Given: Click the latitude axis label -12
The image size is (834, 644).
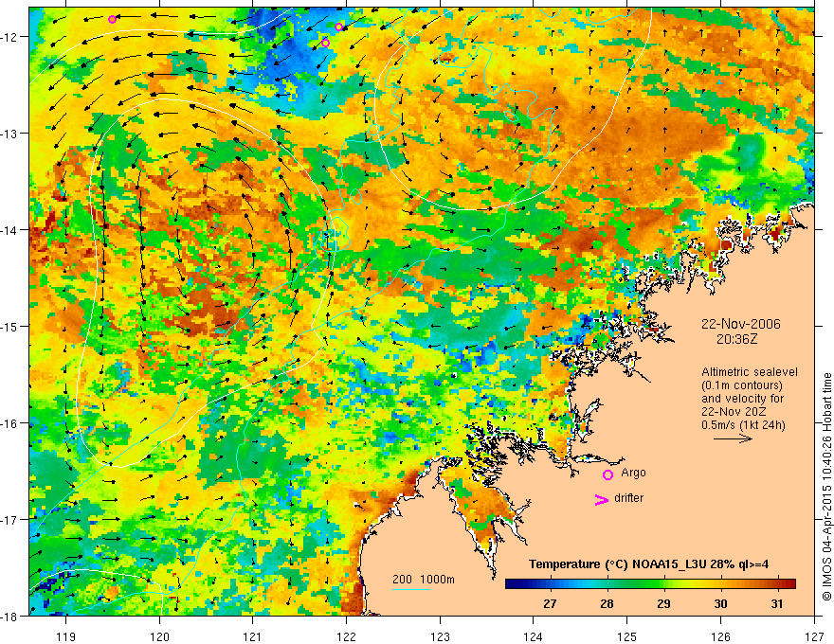Looking at the screenshot, I should pyautogui.click(x=10, y=37).
